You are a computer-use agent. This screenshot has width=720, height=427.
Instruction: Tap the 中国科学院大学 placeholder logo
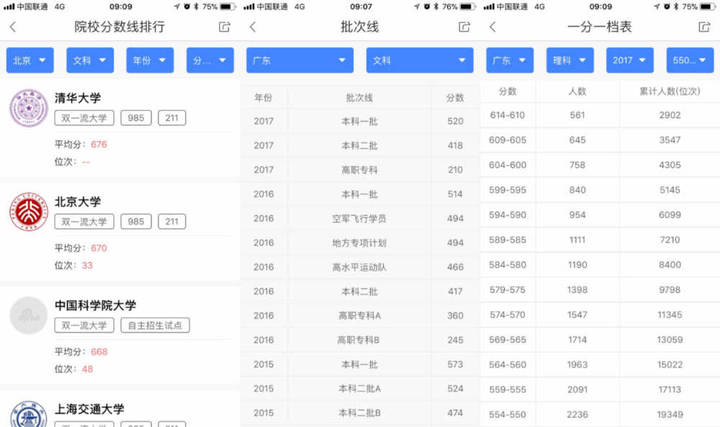pos(29,315)
